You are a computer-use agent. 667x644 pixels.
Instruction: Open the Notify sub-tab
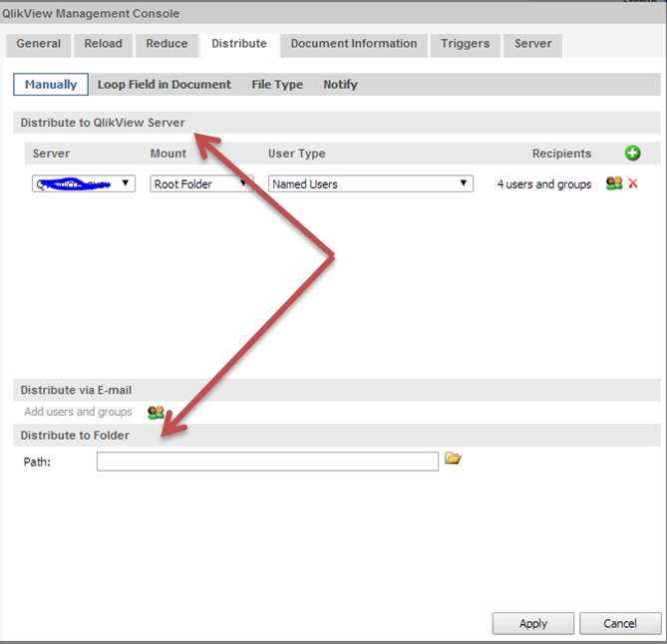340,84
